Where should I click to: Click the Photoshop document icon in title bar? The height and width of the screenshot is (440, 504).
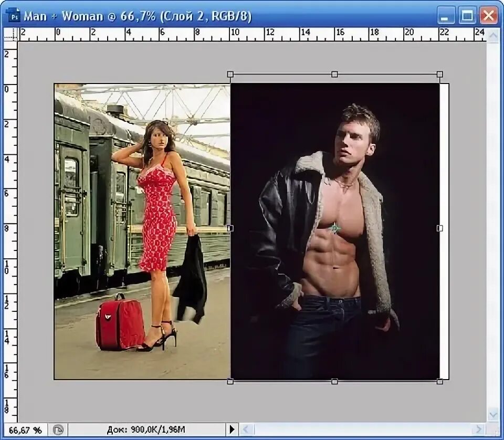point(13,16)
